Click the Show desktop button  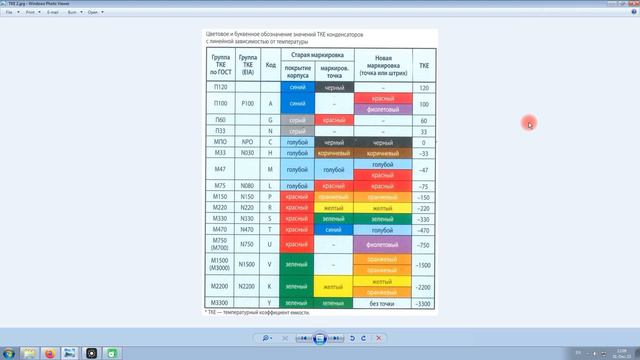click(x=638, y=353)
